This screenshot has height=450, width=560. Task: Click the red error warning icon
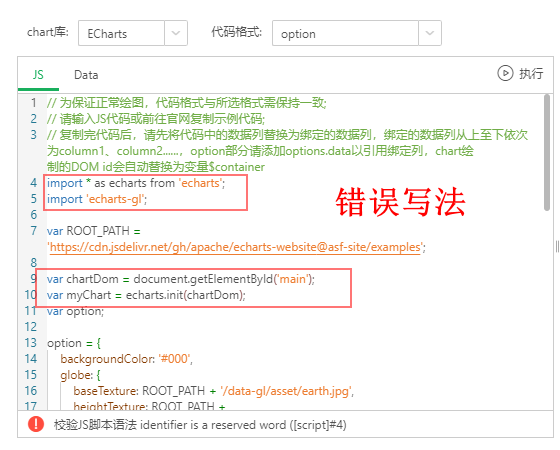coord(36,424)
